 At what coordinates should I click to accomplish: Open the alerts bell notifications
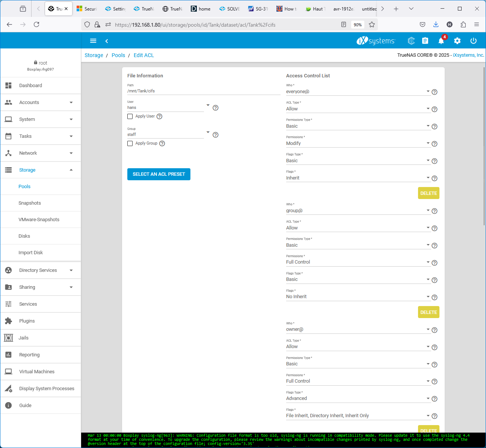tap(441, 41)
